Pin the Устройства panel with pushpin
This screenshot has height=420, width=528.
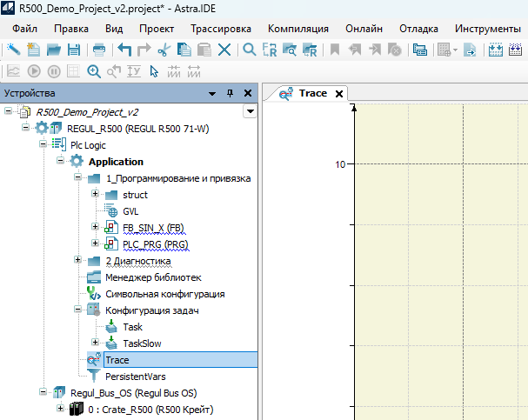pyautogui.click(x=231, y=93)
